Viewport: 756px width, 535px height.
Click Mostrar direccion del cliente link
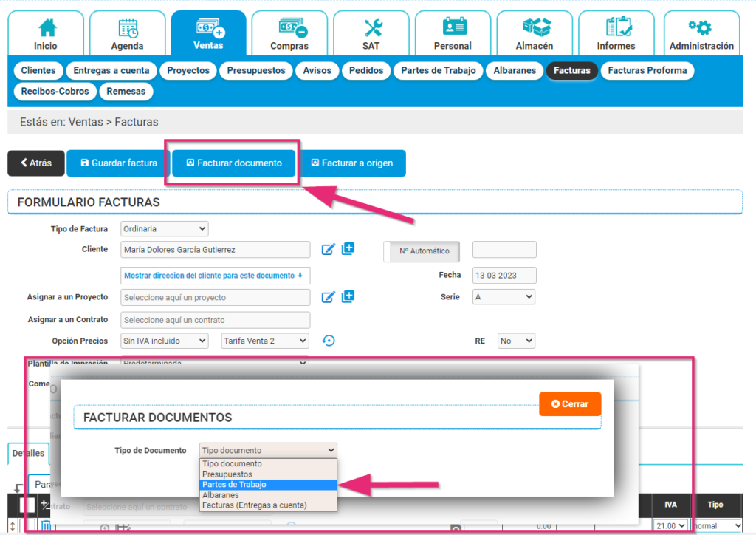(x=215, y=276)
